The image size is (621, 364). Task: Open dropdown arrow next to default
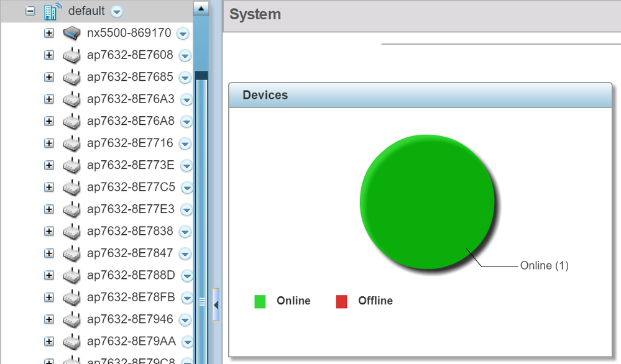[116, 12]
